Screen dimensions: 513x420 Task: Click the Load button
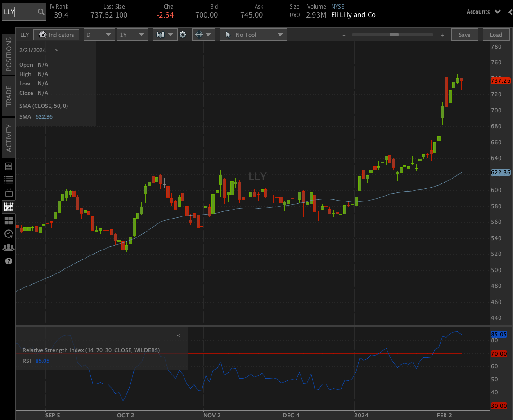496,35
